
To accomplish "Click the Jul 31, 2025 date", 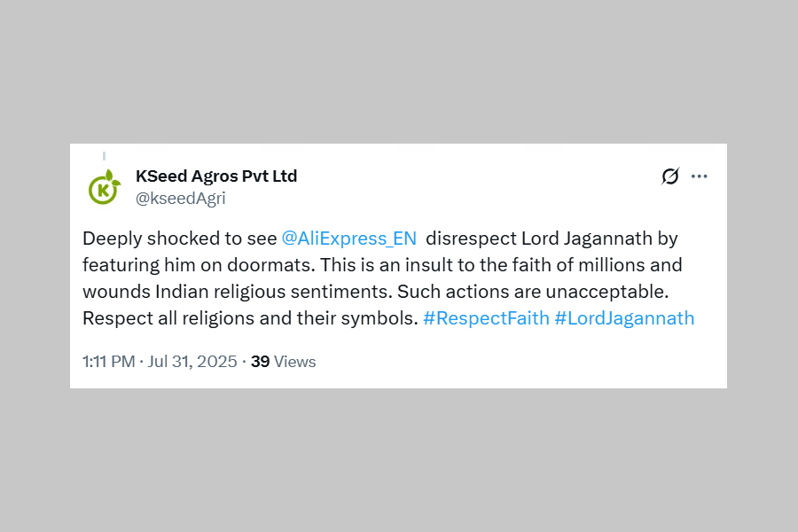I will click(192, 362).
